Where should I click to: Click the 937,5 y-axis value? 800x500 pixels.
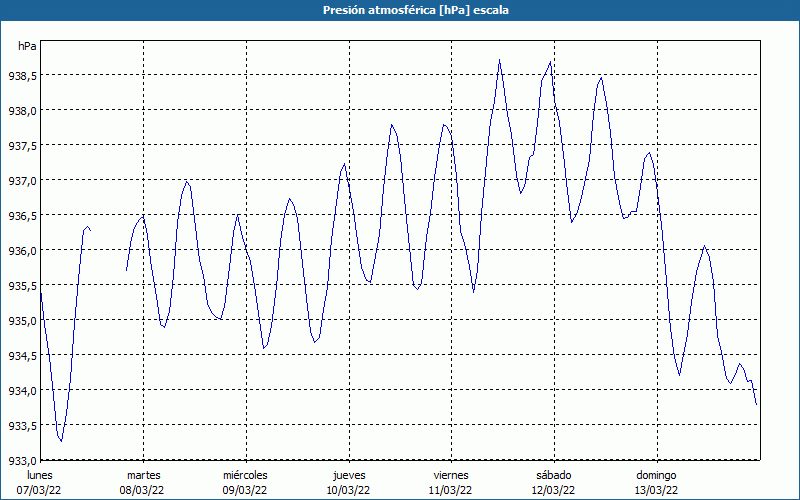(x=22, y=145)
